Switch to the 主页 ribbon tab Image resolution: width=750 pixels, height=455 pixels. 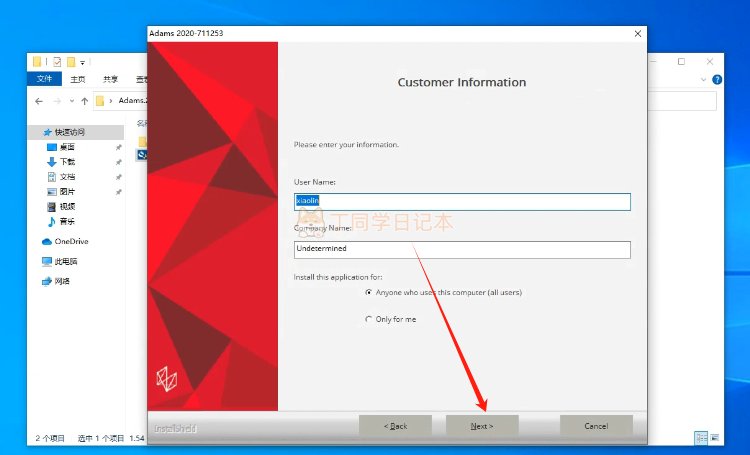coord(77,79)
